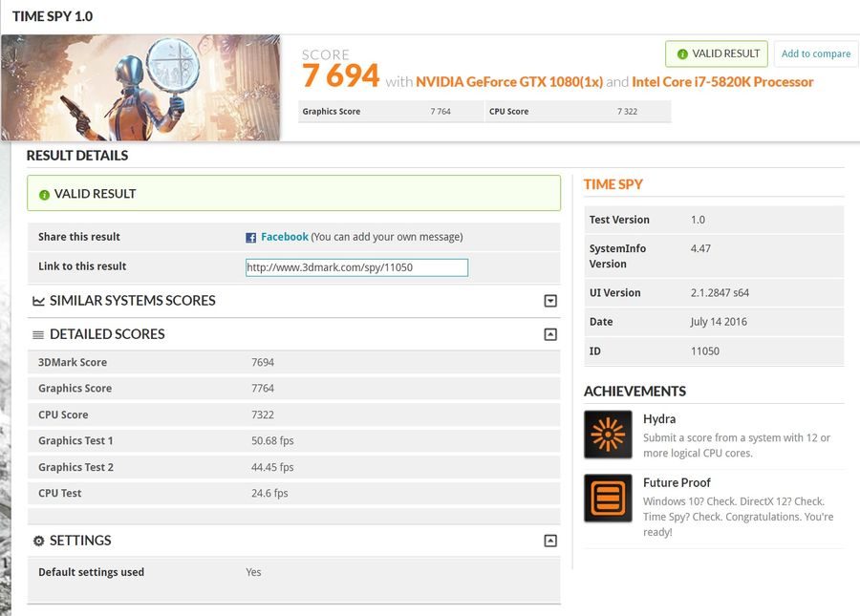This screenshot has height=616, width=860.
Task: Click the Future Proof achievement icon
Action: point(608,499)
